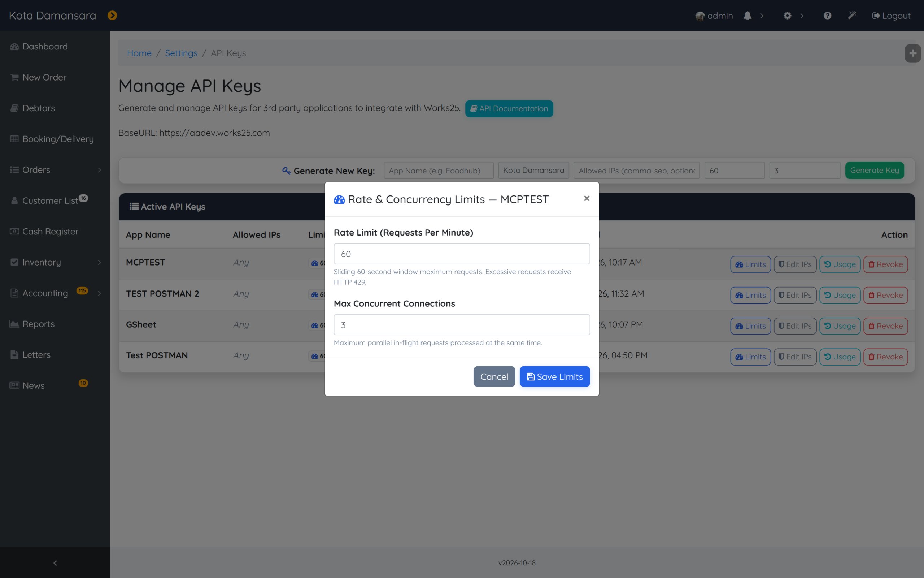This screenshot has width=924, height=578.
Task: Click Limits for Test POSTMAN key
Action: [x=750, y=357]
